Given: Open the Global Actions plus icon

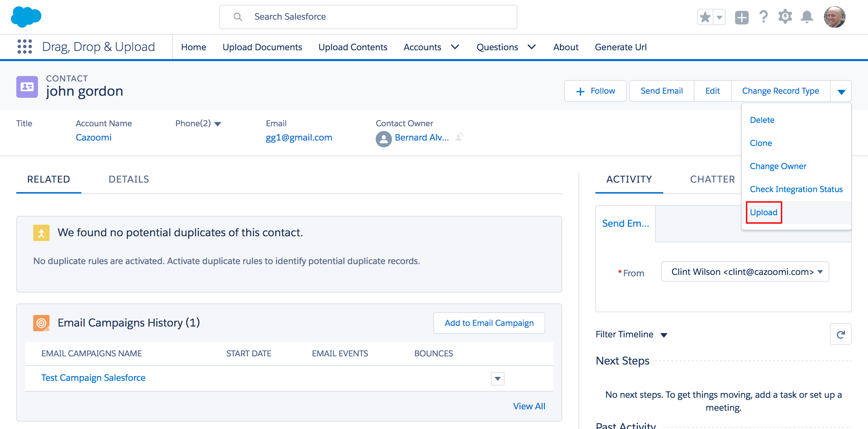Looking at the screenshot, I should point(742,17).
